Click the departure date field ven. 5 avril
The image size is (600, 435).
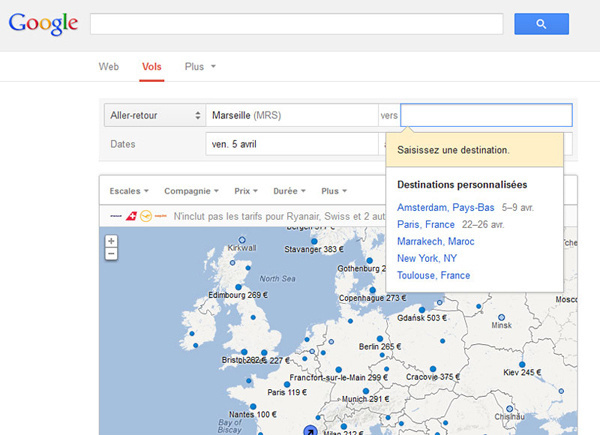point(292,144)
